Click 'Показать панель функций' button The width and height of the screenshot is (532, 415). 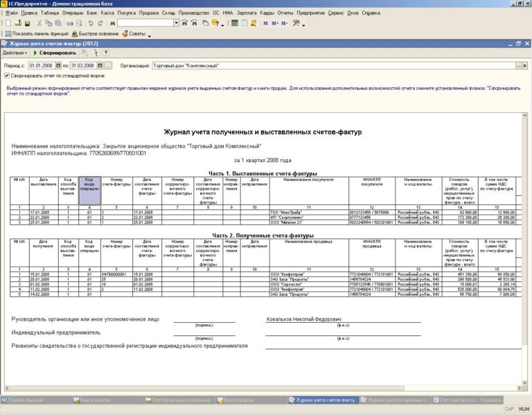click(37, 33)
